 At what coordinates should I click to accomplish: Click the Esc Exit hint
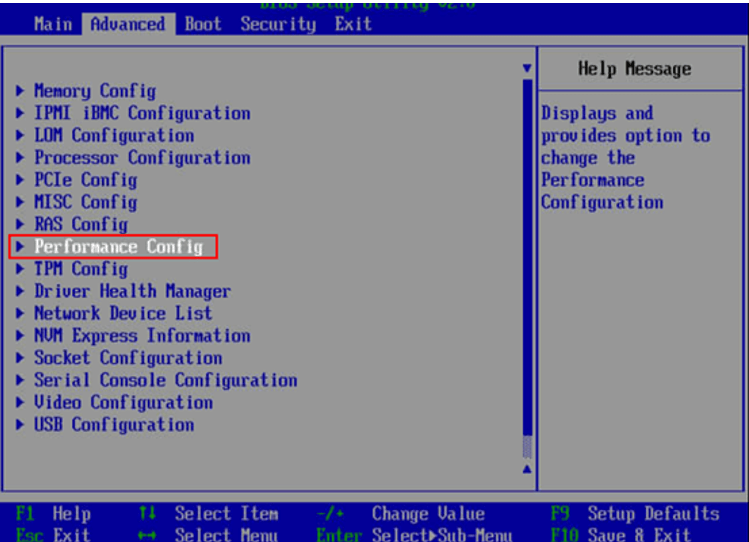tap(53, 534)
